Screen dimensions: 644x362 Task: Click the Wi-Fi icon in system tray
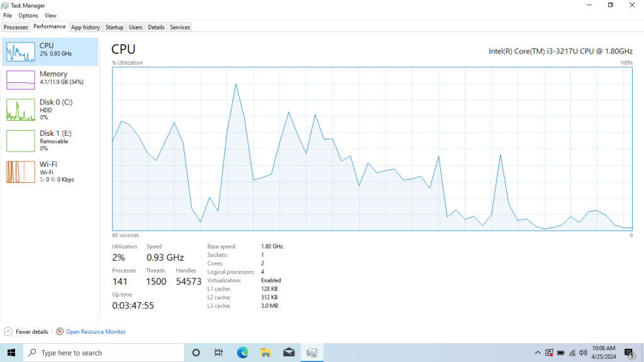point(573,353)
